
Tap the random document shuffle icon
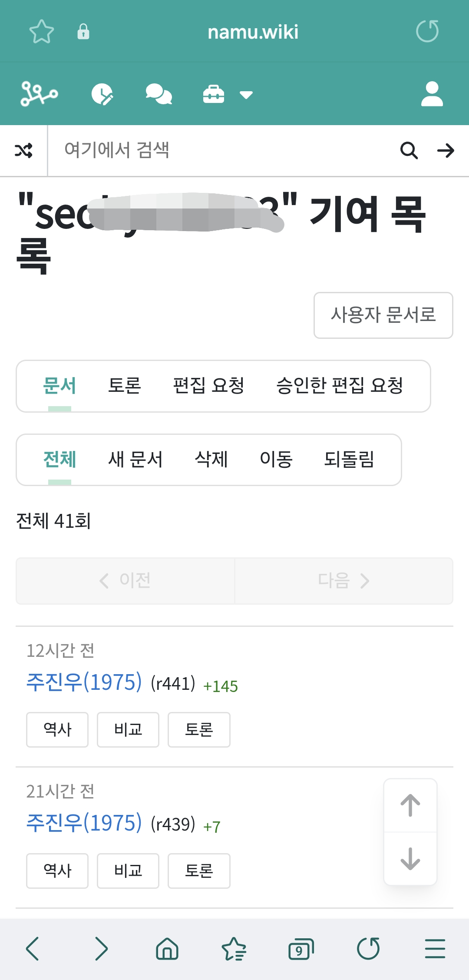pos(23,151)
